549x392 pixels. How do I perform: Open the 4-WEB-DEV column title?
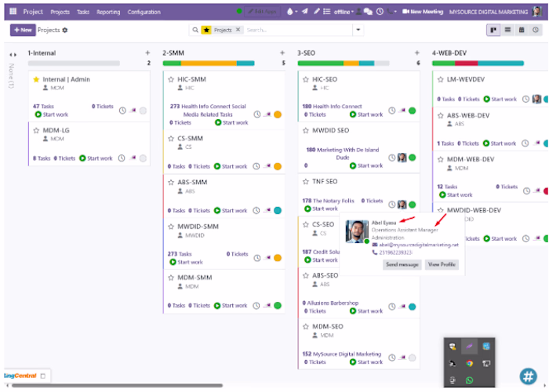pyautogui.click(x=449, y=53)
